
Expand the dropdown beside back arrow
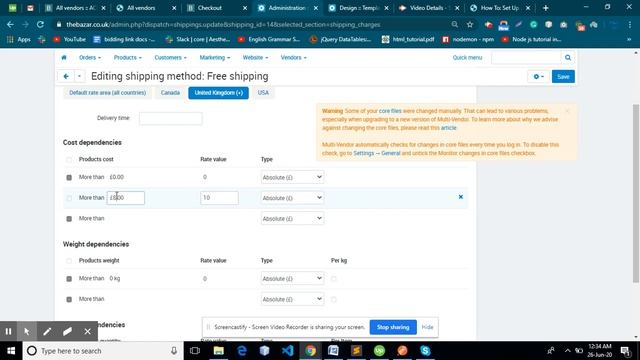[x=79, y=76]
